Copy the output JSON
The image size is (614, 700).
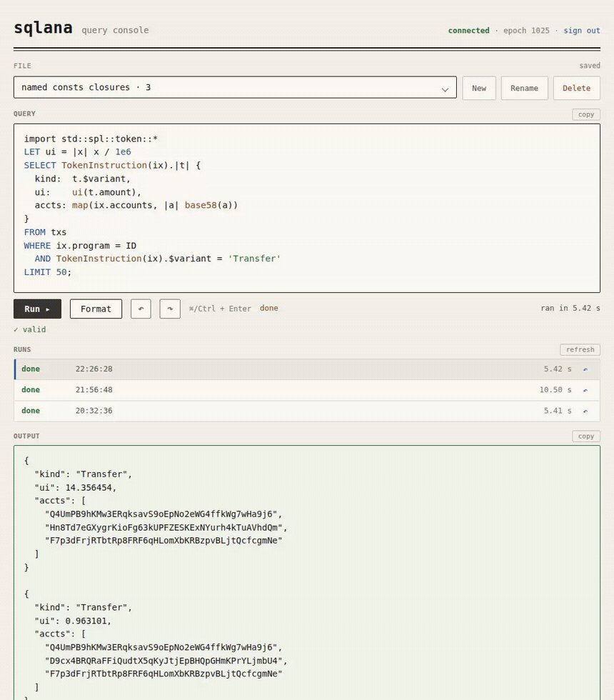(x=586, y=436)
